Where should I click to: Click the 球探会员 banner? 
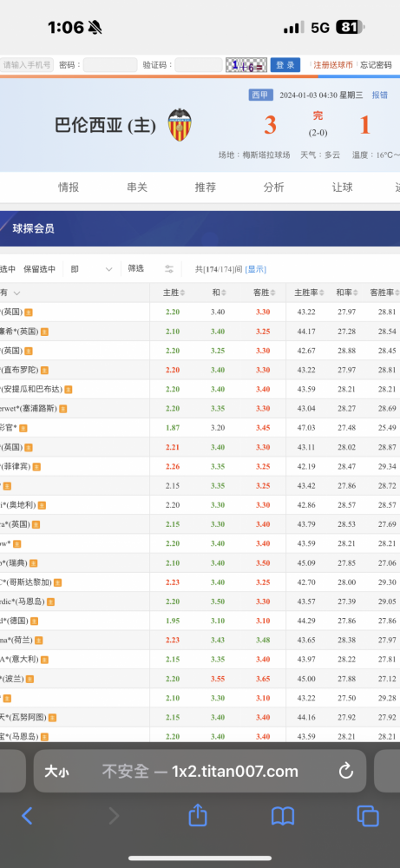pos(200,228)
